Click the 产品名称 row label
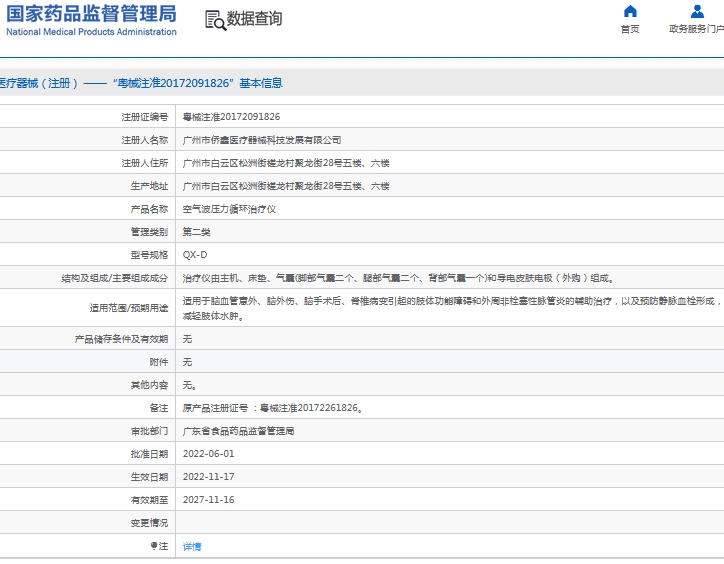The image size is (724, 564). point(149,209)
